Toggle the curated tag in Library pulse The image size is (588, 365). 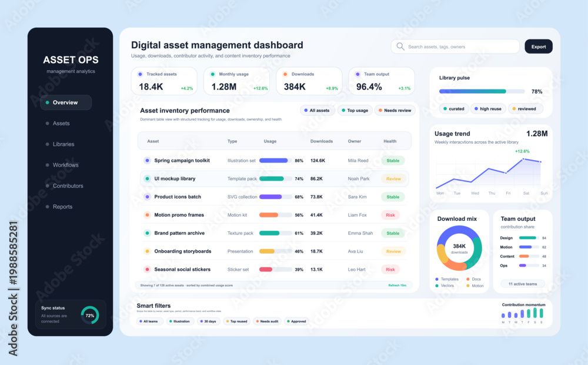coord(454,109)
